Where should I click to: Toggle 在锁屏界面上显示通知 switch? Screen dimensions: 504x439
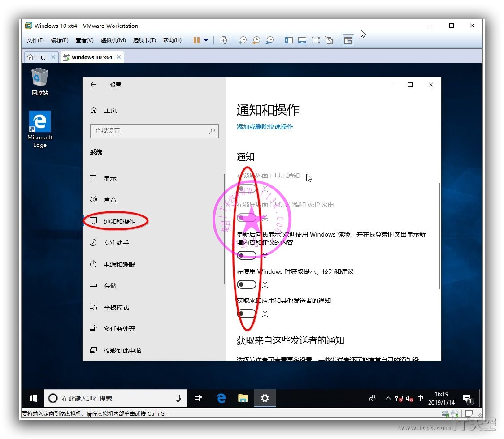coord(247,189)
